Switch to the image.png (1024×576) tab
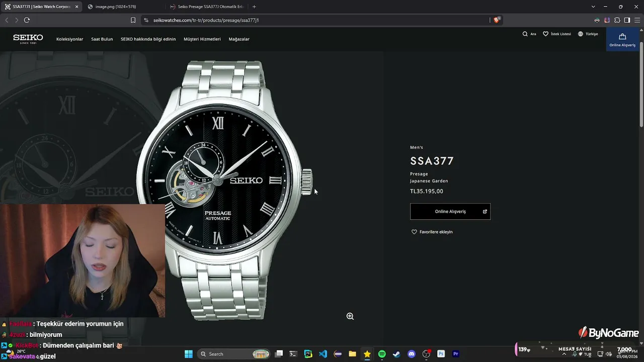This screenshot has width=644, height=362. point(123,7)
